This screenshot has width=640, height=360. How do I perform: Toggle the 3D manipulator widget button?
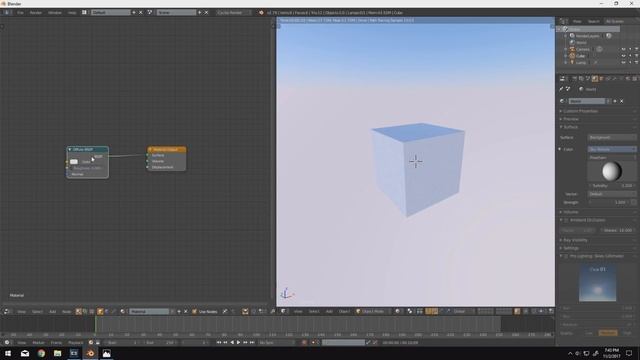click(428, 311)
